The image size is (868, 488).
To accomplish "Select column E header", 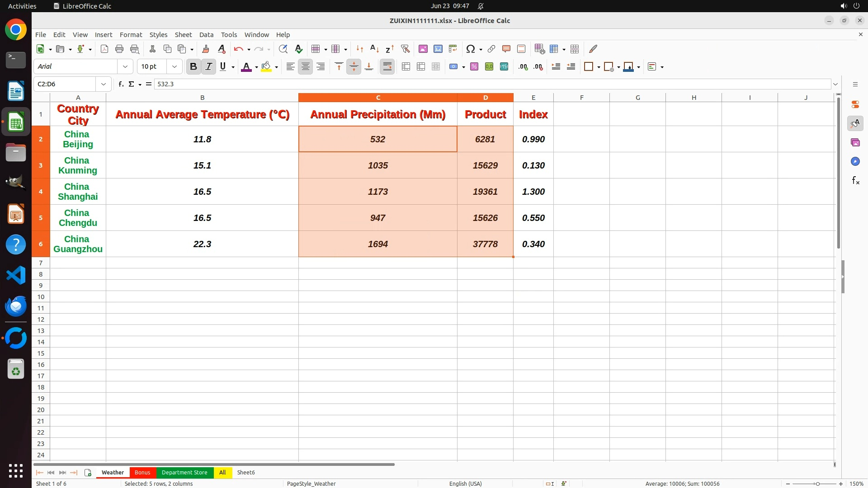I will tap(533, 98).
